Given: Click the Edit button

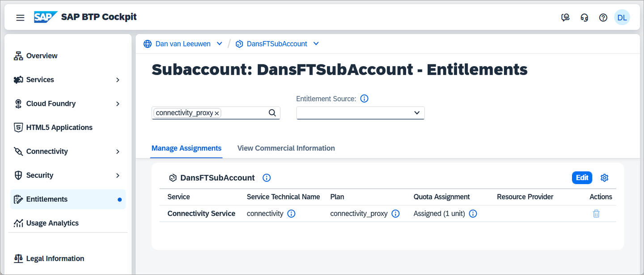Looking at the screenshot, I should 582,178.
